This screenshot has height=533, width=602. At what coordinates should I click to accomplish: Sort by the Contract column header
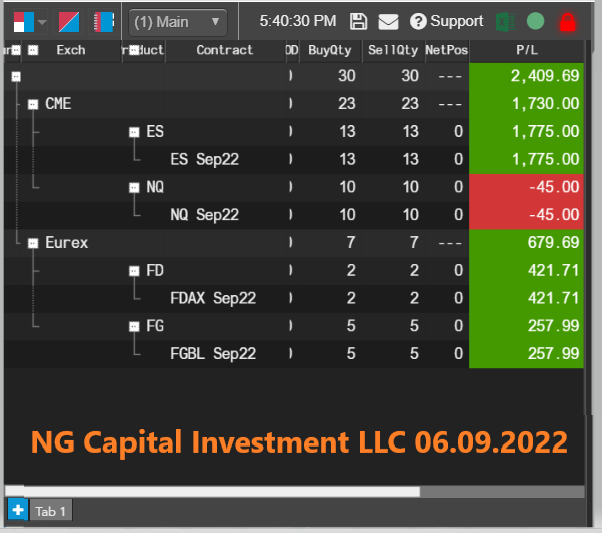coord(225,50)
